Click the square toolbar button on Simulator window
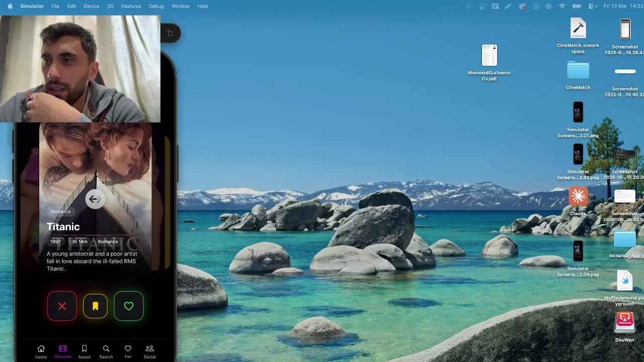 [170, 33]
